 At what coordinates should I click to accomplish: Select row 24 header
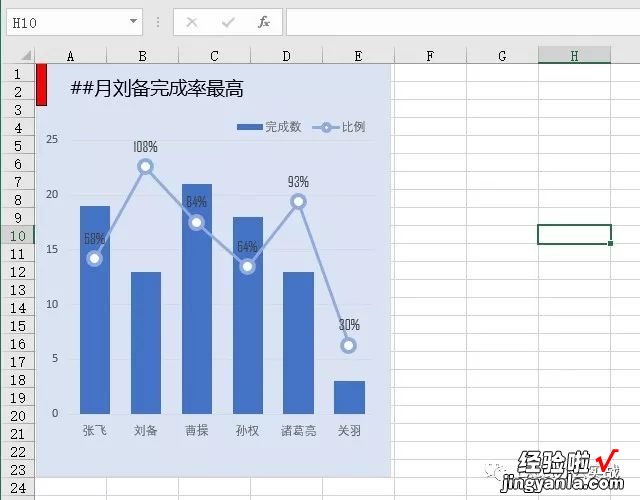click(x=18, y=488)
